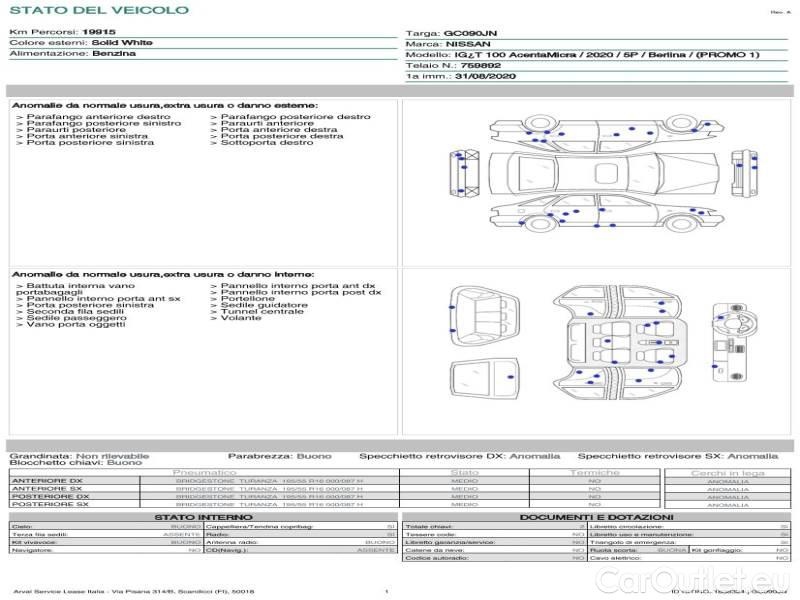The width and height of the screenshot is (800, 600).
Task: Click the 'Pneumatico' column header
Action: pyautogui.click(x=205, y=473)
